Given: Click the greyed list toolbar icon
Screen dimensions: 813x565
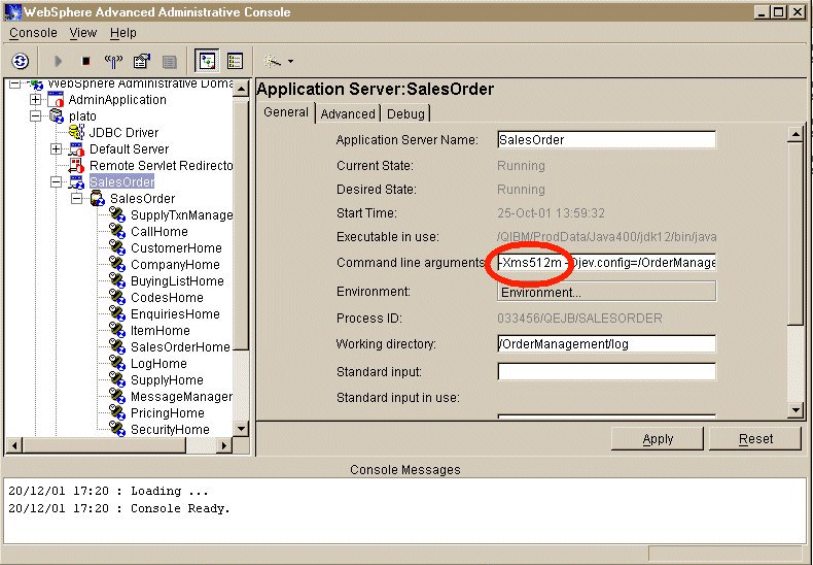Looking at the screenshot, I should click(x=170, y=62).
